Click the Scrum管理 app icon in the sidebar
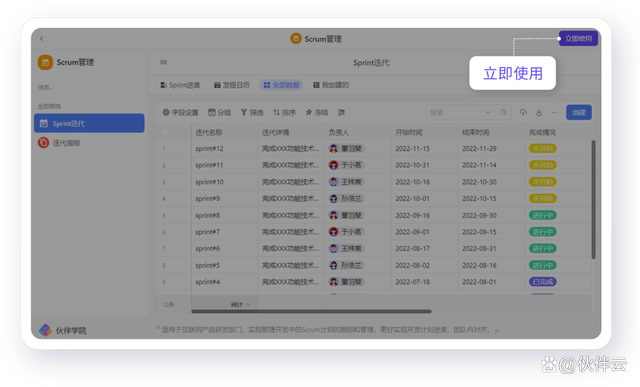Image resolution: width=640 pixels, height=387 pixels. [45, 62]
